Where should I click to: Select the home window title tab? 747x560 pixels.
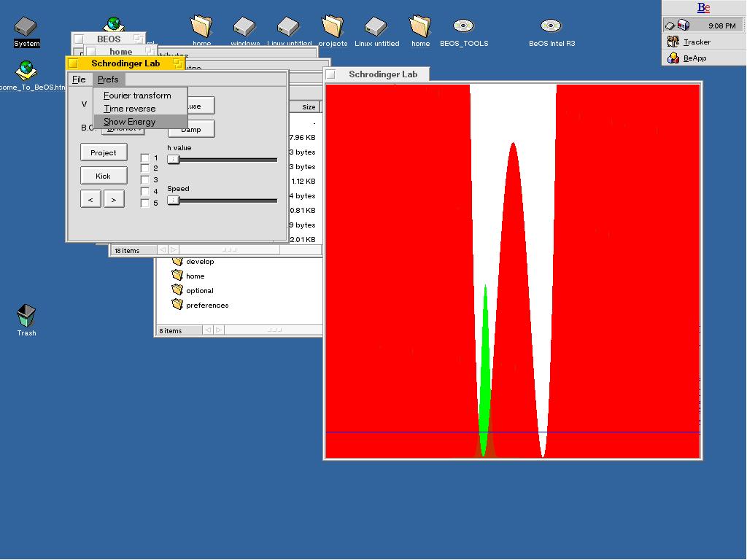120,52
